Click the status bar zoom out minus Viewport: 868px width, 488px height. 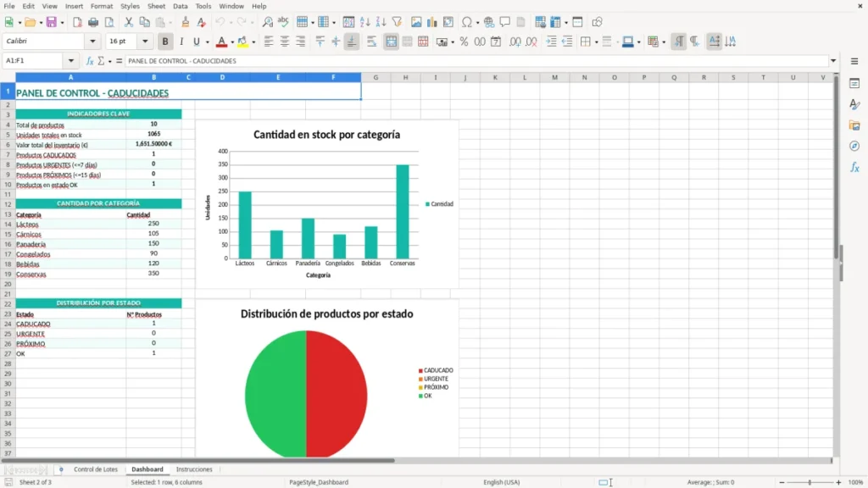click(782, 482)
